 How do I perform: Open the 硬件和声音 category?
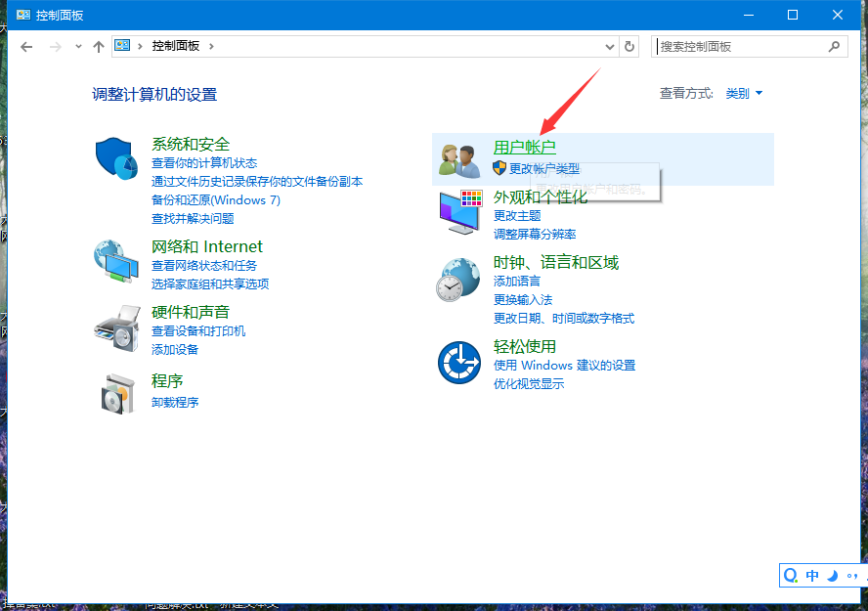point(191,312)
